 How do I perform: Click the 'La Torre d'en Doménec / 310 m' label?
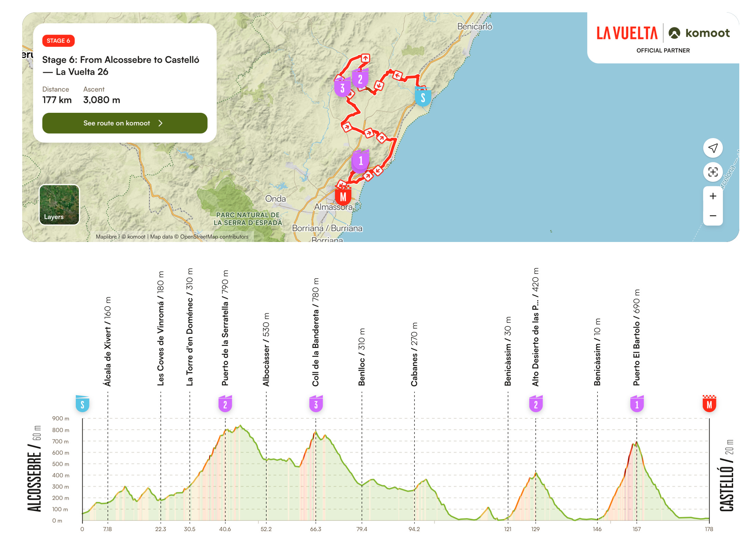pyautogui.click(x=190, y=327)
